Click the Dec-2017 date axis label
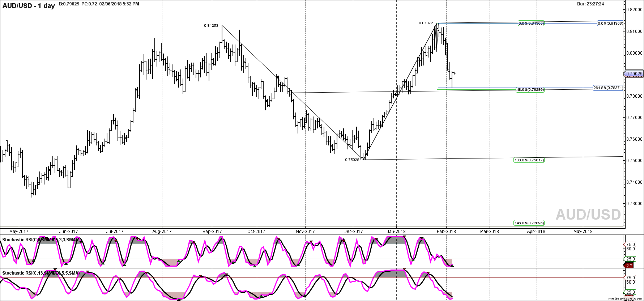644x301 pixels. (353, 231)
